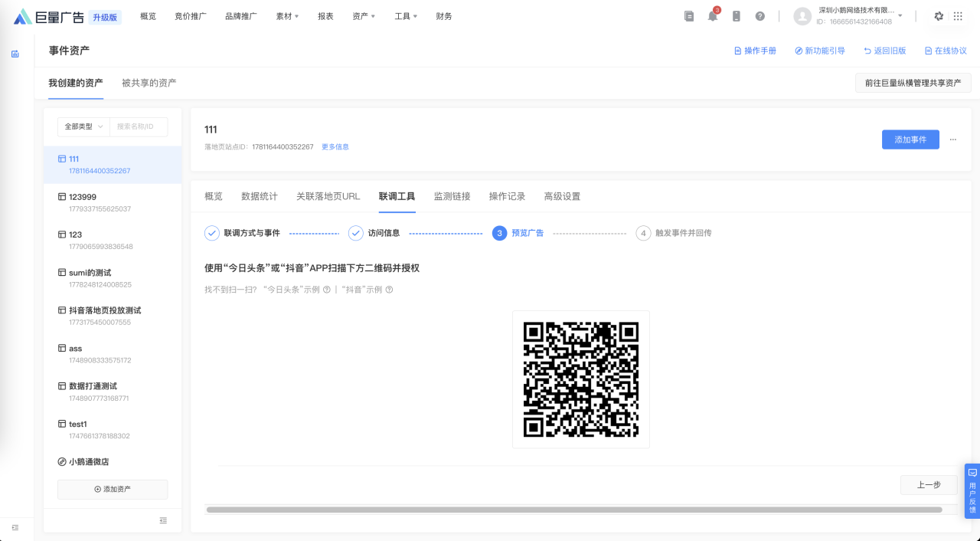Select asset 抖音落地页投放测试
The height and width of the screenshot is (541, 980).
[113, 316]
